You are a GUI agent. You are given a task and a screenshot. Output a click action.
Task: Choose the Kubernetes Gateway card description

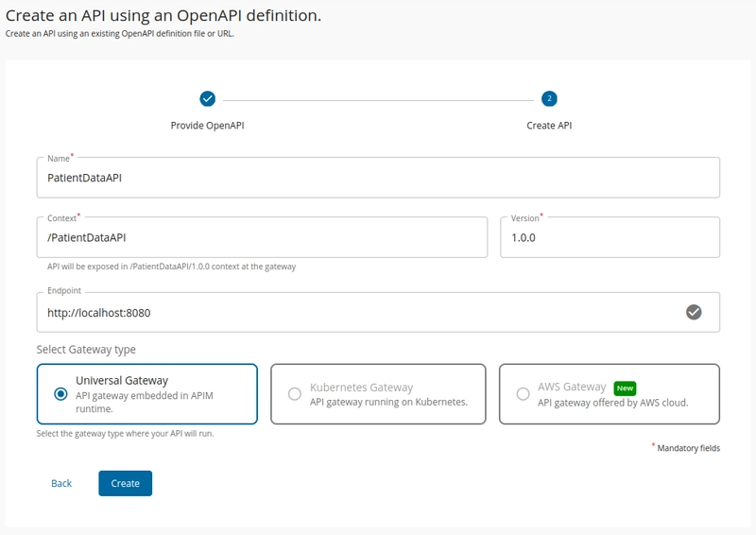(388, 402)
